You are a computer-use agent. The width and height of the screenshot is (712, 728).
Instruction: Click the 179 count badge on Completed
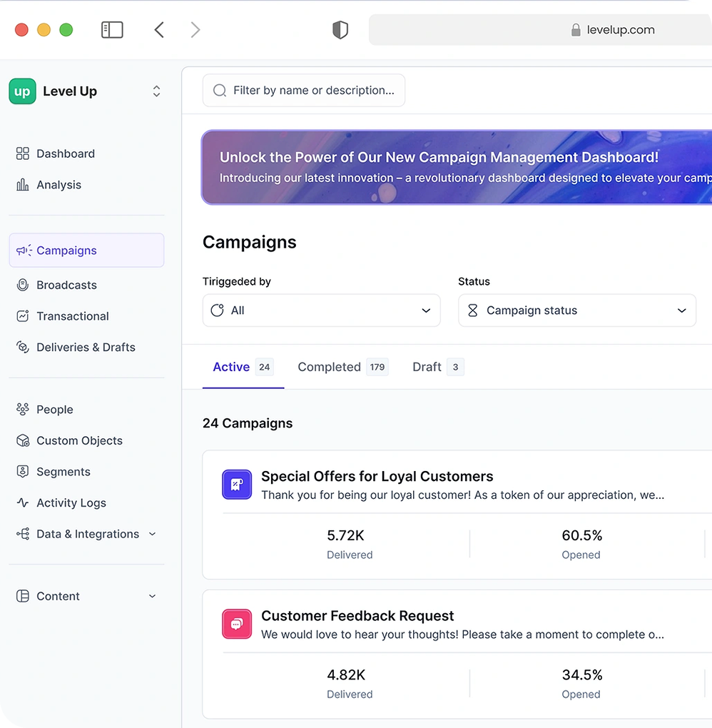click(377, 367)
